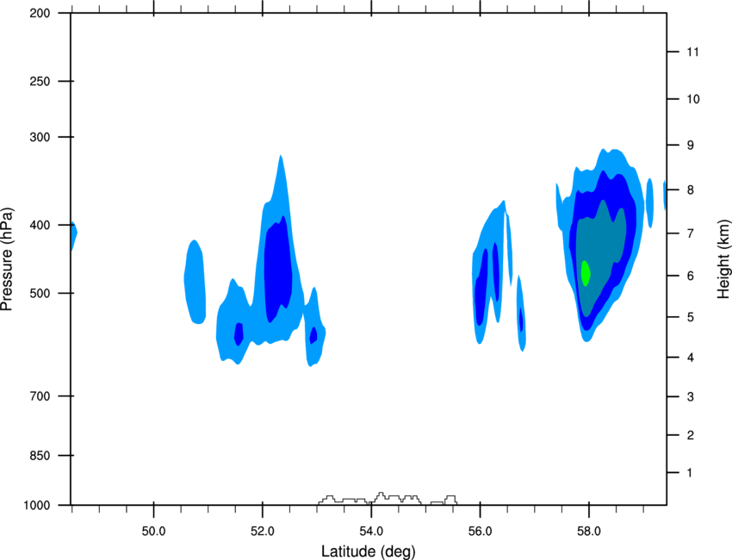Image resolution: width=732 pixels, height=560 pixels.
Task: Click the Latitude (deg) axis title
Action: pyautogui.click(x=369, y=551)
